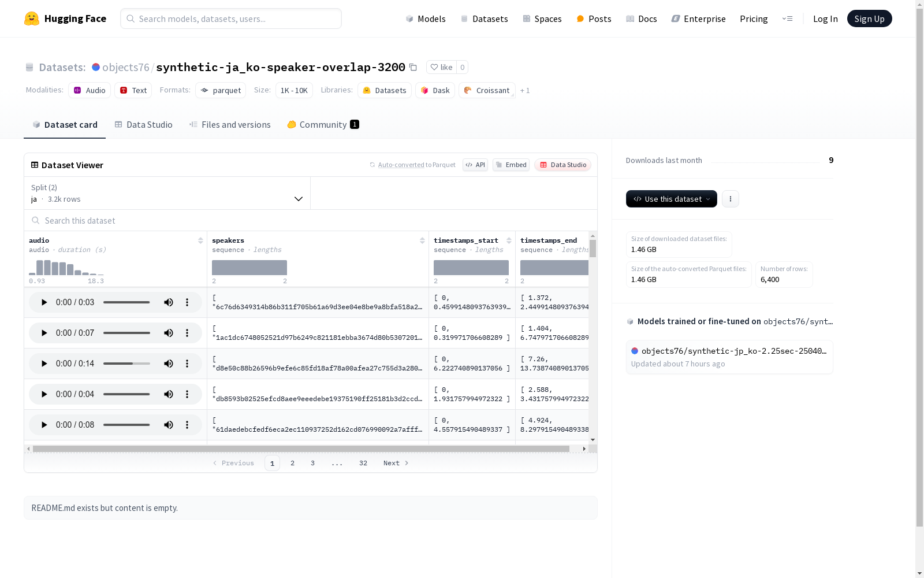Click the table horizontal scrollbar

[301, 449]
